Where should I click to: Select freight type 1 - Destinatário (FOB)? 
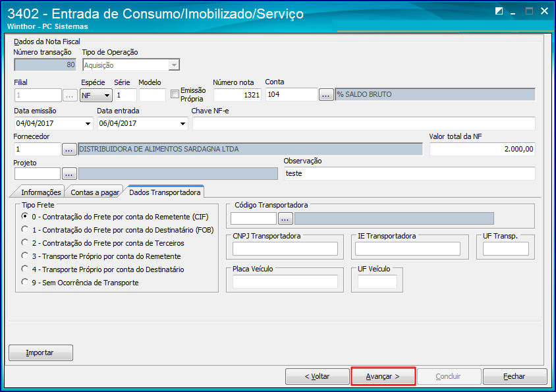(x=24, y=229)
